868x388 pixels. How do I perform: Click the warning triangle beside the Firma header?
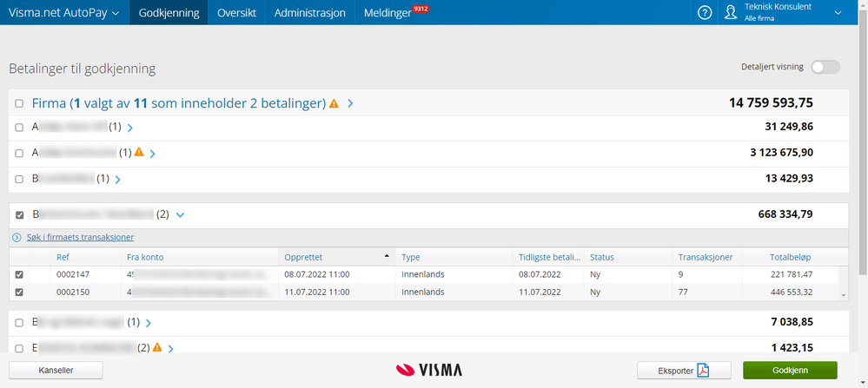334,102
